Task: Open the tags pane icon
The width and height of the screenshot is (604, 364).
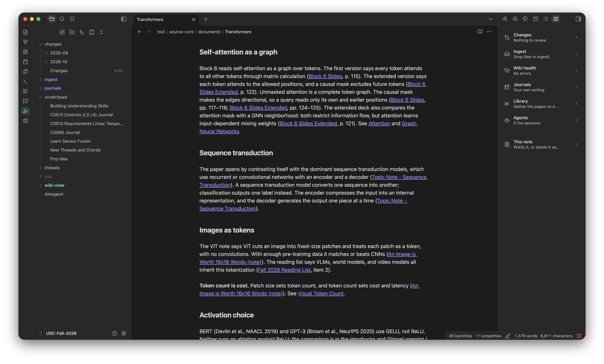Action: (525, 19)
